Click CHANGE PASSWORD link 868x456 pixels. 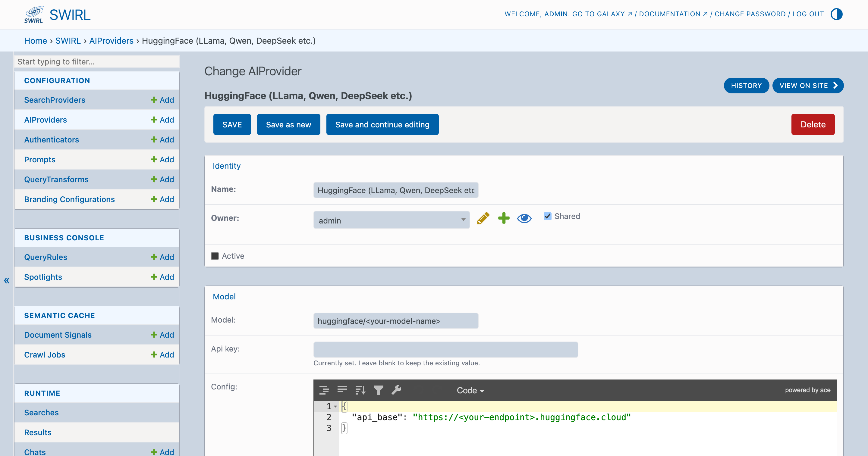(x=750, y=14)
